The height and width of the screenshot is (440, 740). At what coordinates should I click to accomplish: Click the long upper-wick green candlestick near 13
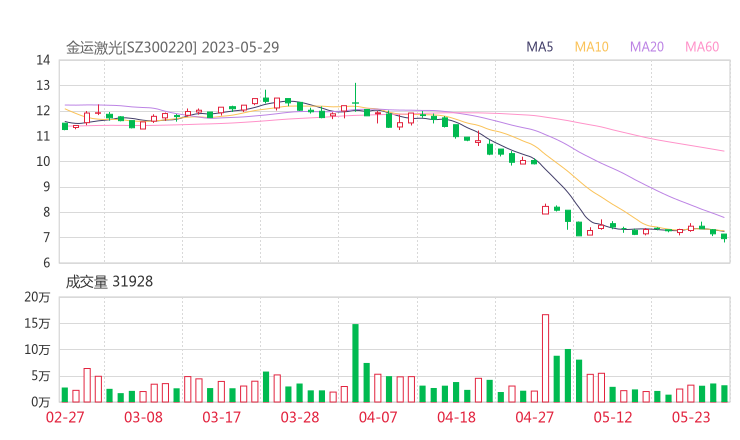(x=355, y=97)
